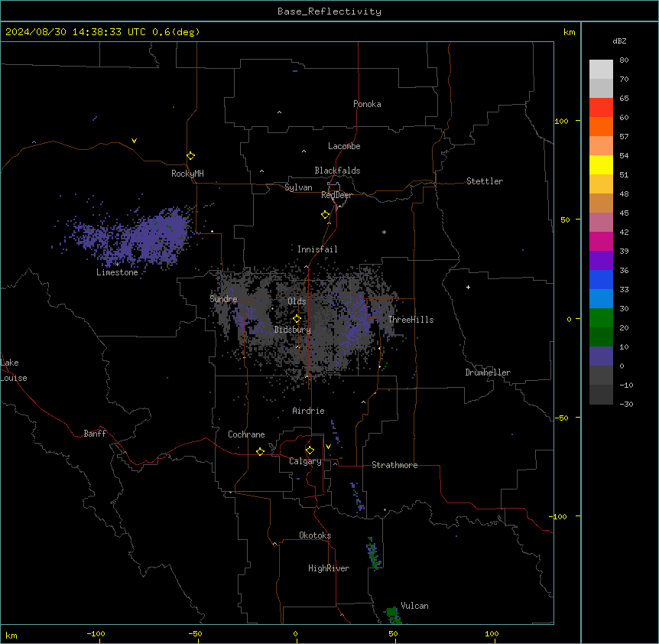The image size is (659, 644).
Task: Click the 80 value on the dBZ scale
Action: tap(624, 60)
